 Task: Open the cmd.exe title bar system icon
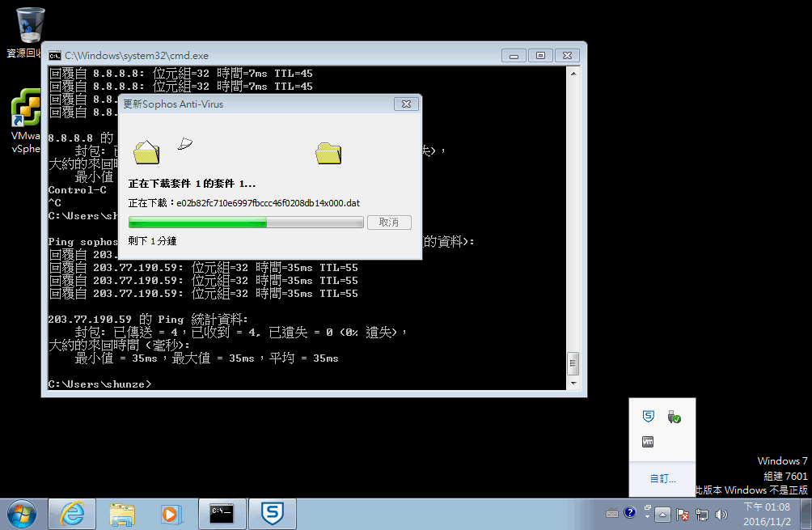54,56
